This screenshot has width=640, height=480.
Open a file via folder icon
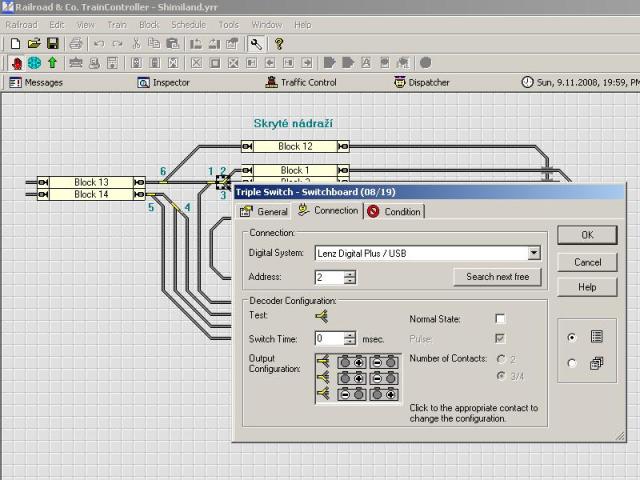34,44
